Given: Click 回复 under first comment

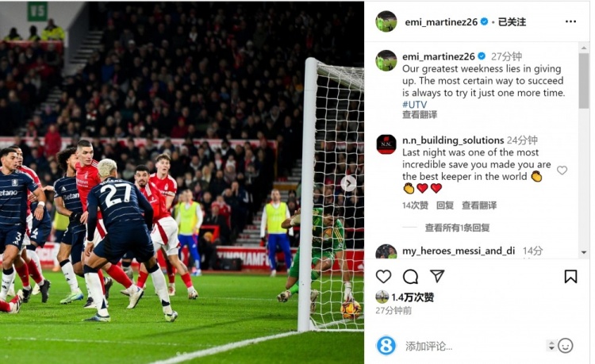Looking at the screenshot, I should 445,205.
